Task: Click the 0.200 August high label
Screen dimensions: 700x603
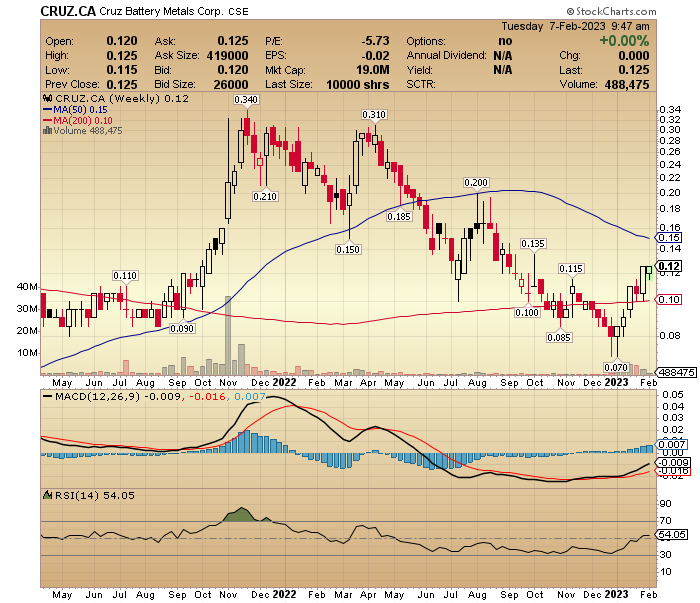Action: [476, 183]
